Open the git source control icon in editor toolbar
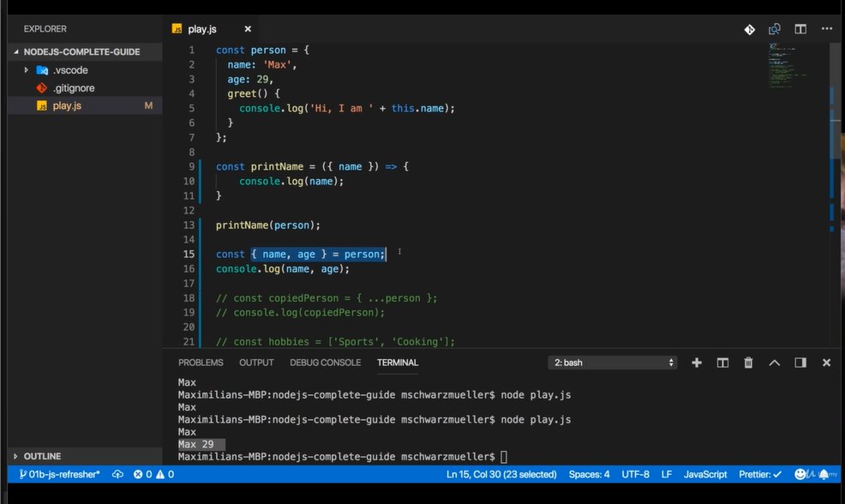Viewport: 845px width, 504px height. point(749,30)
